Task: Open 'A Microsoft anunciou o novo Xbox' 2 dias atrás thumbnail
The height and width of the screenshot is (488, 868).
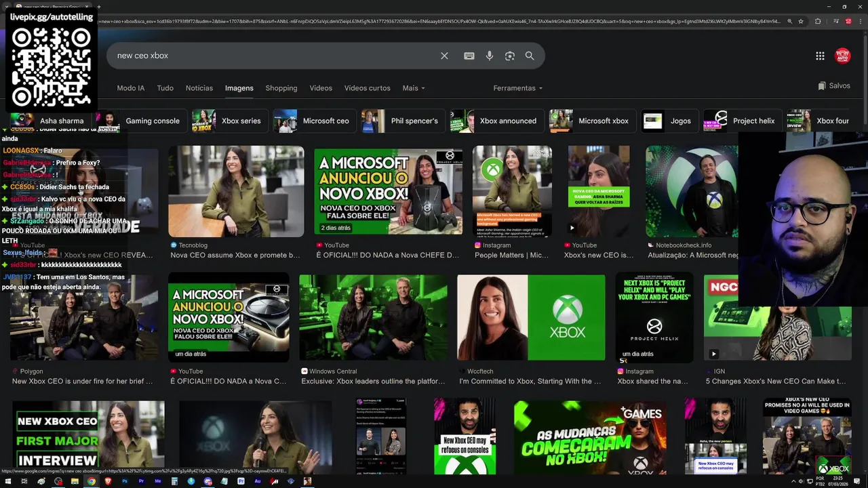Action: (388, 191)
